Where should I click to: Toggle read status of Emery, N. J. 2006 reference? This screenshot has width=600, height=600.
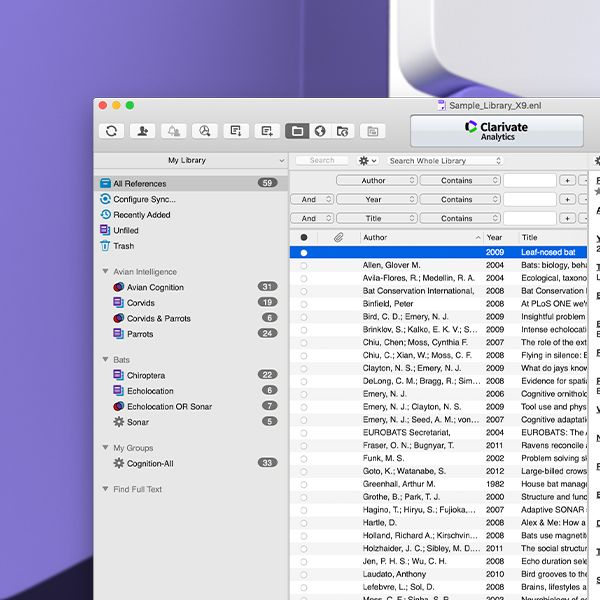pyautogui.click(x=304, y=395)
